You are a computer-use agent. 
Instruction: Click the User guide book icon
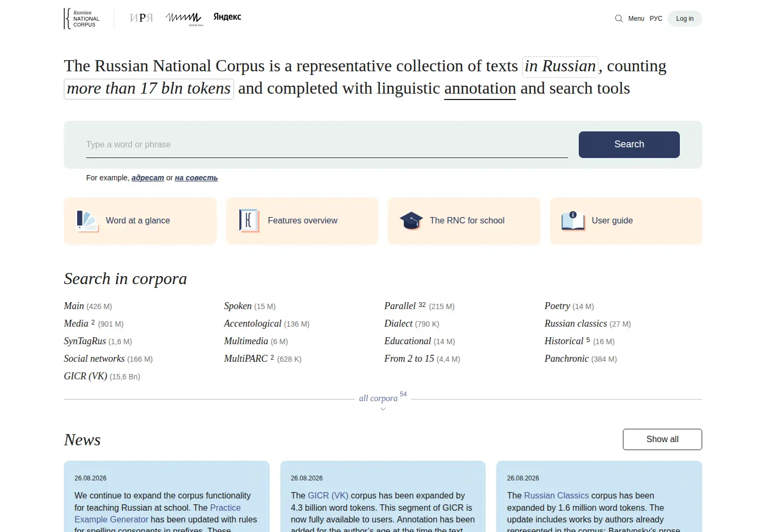click(573, 221)
